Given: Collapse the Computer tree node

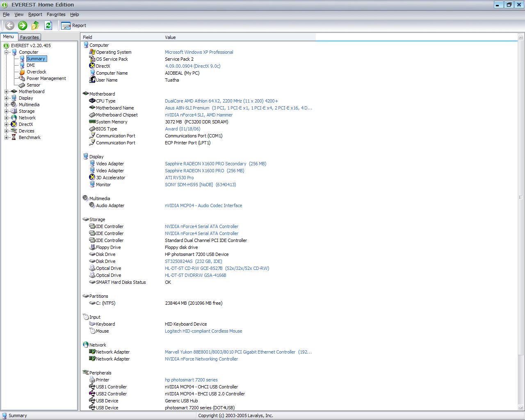Looking at the screenshot, I should coord(7,52).
